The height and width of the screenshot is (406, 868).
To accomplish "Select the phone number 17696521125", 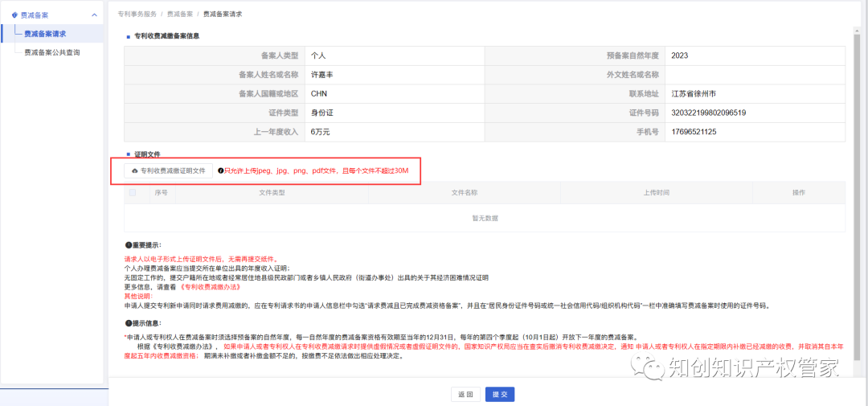I will [x=694, y=132].
